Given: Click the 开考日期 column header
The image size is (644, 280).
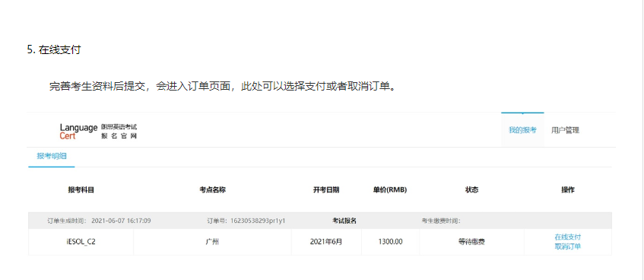Looking at the screenshot, I should click(326, 190).
